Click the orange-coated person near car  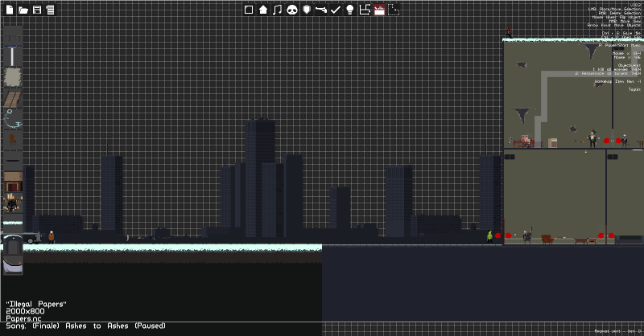[x=52, y=236]
